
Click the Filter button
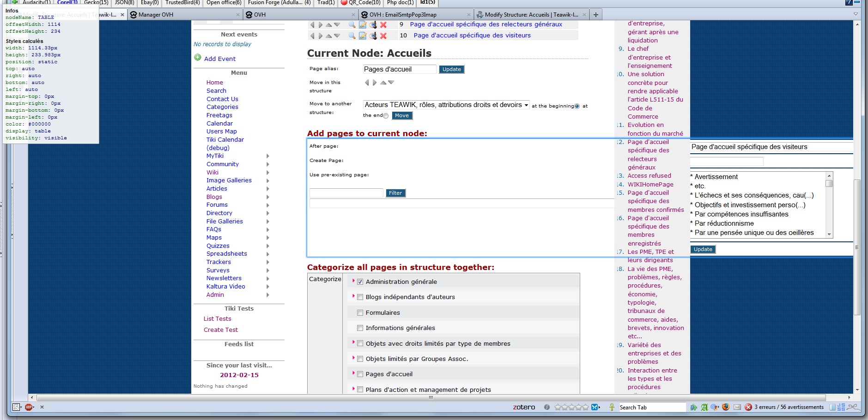point(395,193)
